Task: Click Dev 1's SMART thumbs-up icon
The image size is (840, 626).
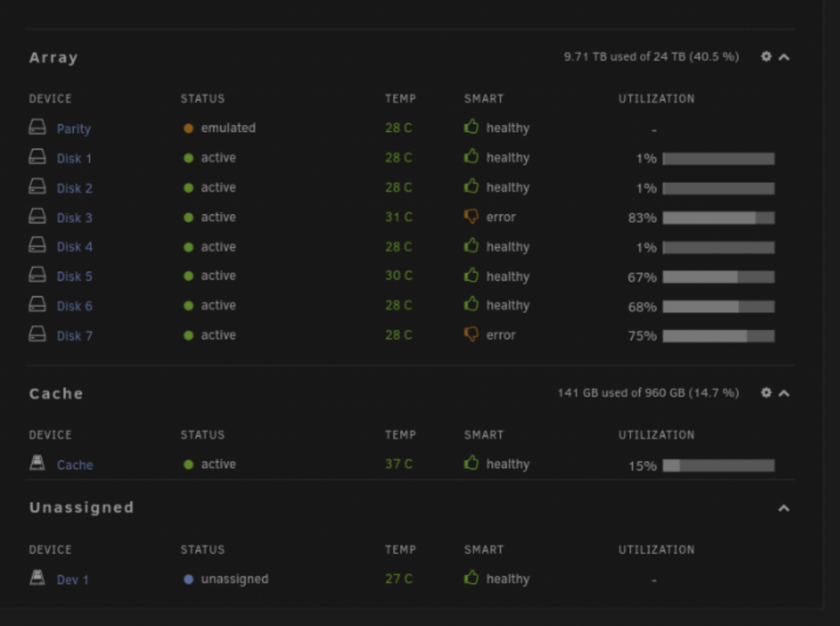Action: tap(471, 578)
